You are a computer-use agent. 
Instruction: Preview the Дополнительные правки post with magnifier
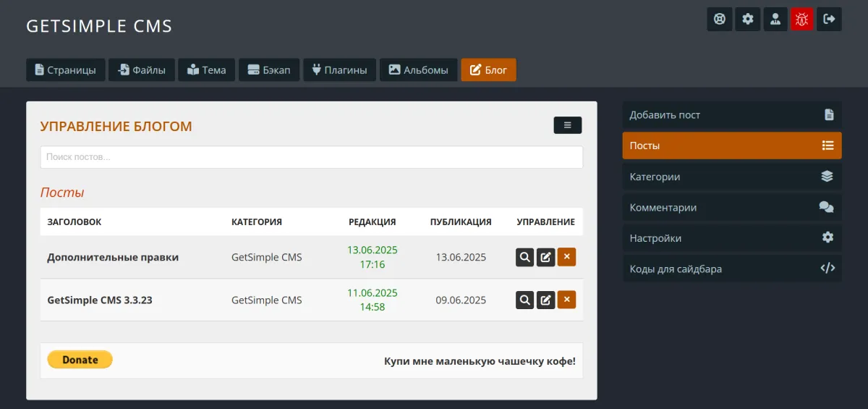tap(525, 257)
